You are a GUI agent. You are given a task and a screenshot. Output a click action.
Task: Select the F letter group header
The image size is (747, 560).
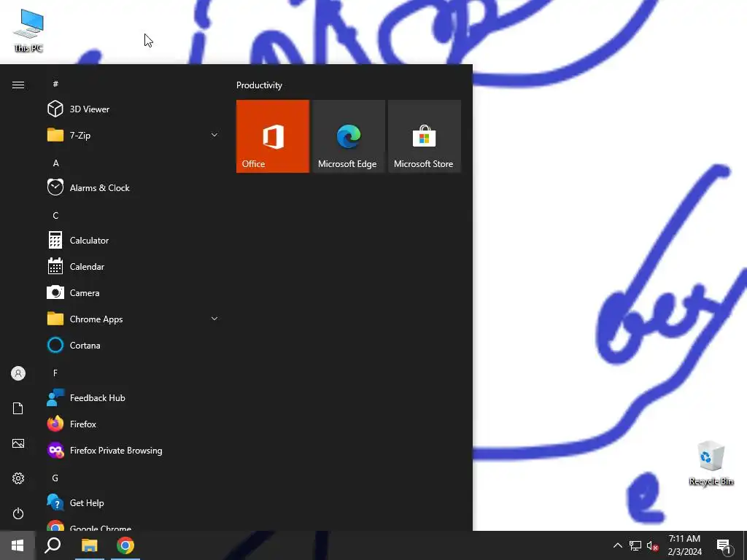[x=55, y=373]
